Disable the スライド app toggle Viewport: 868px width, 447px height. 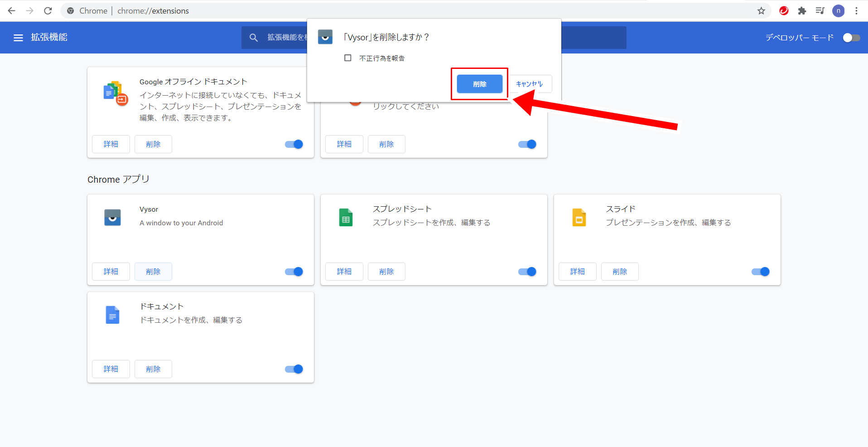[761, 272]
